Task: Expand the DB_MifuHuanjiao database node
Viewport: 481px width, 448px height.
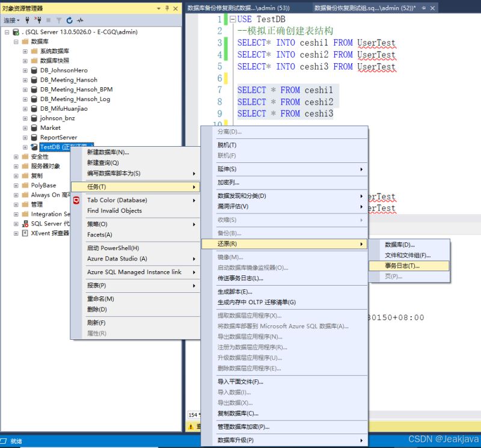Action: (25, 109)
